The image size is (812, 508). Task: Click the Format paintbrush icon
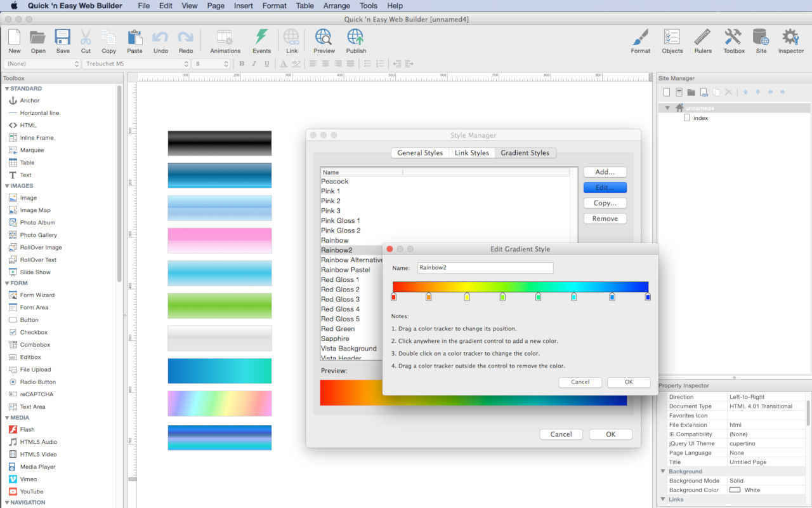point(640,37)
